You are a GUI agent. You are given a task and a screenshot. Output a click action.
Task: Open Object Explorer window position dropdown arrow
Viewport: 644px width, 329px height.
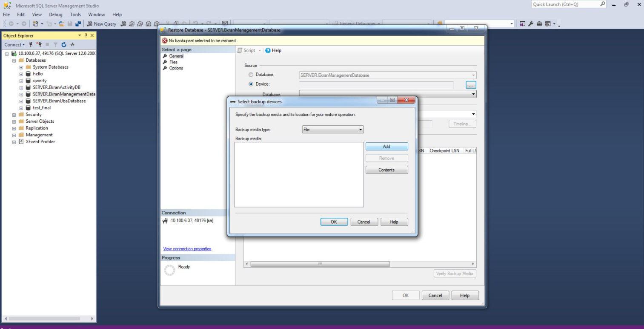(80, 35)
